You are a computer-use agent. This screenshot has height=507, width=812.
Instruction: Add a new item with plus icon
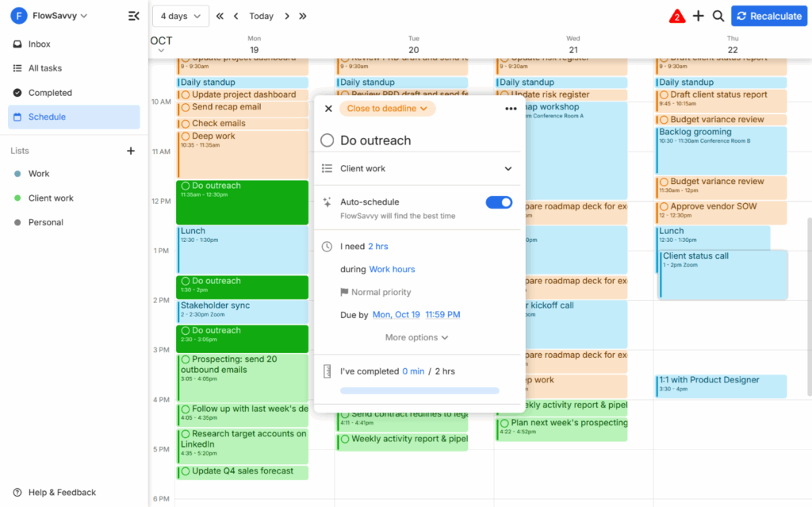[698, 16]
